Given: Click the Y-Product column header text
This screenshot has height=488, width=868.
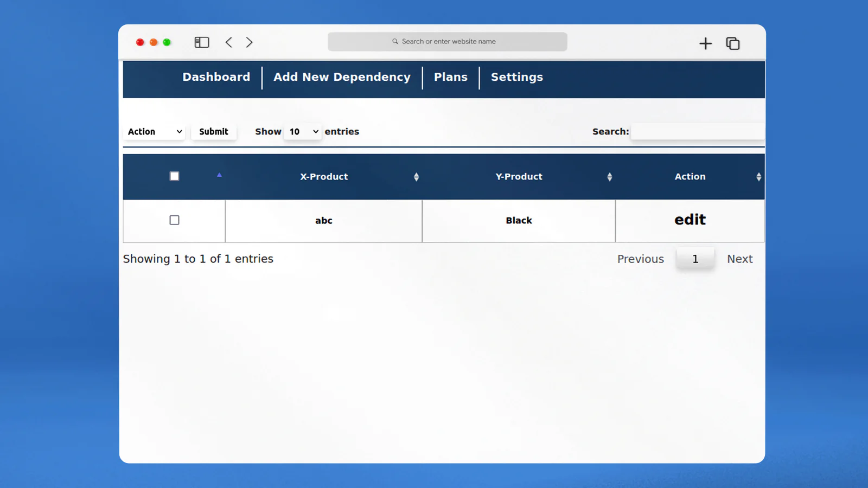Looking at the screenshot, I should [519, 177].
